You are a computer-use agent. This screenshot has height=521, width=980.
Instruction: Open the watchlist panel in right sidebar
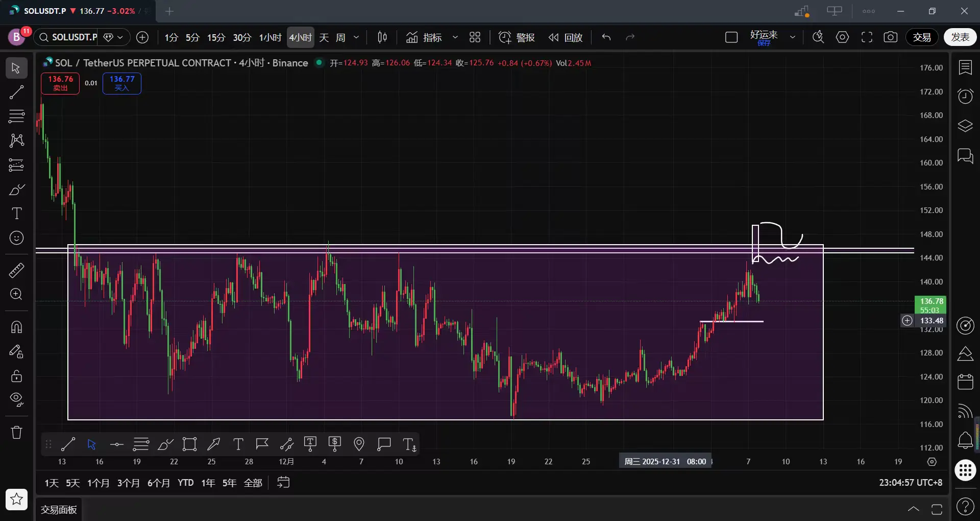tap(965, 67)
